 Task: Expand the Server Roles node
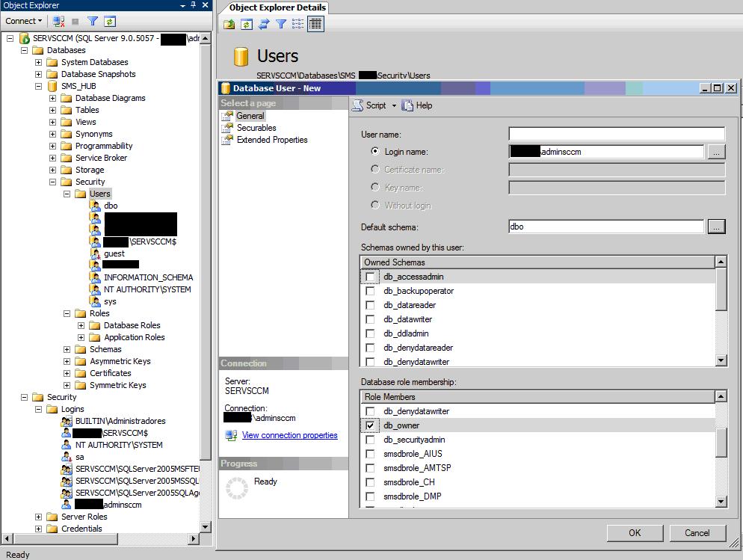[38, 517]
